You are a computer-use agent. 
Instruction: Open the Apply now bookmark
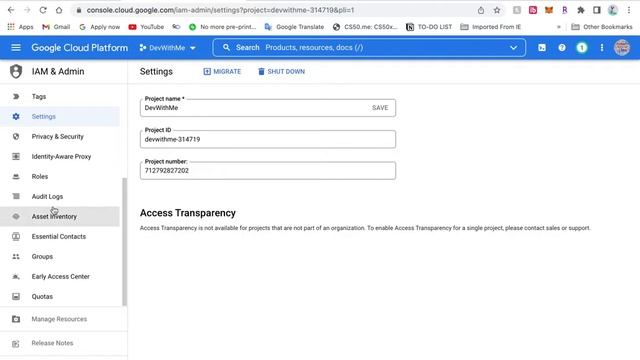100,27
